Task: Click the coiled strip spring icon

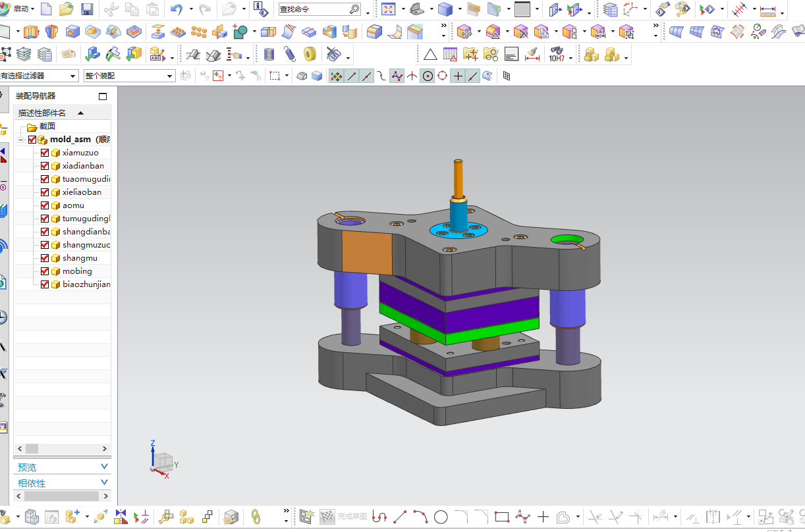Action: 310,55
